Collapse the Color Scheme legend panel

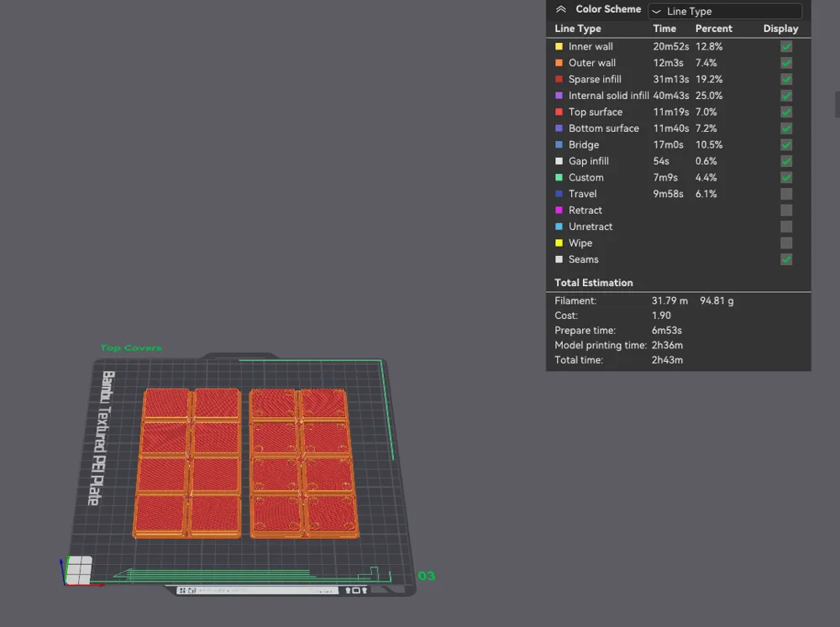(x=561, y=9)
